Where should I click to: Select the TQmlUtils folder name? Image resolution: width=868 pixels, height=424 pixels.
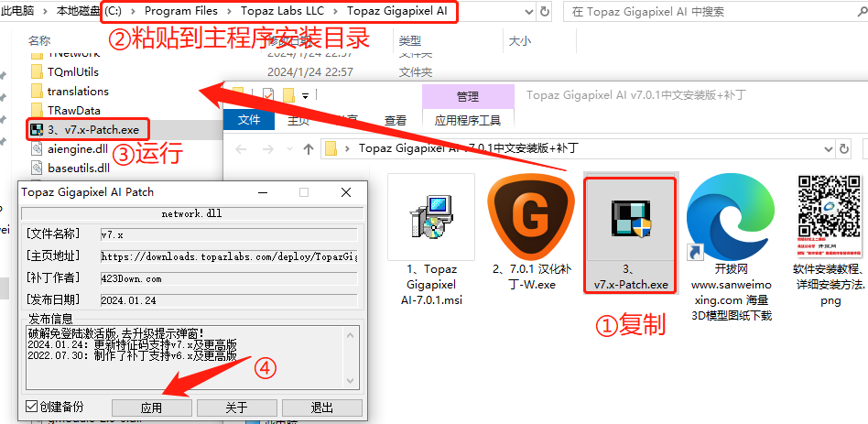(73, 72)
